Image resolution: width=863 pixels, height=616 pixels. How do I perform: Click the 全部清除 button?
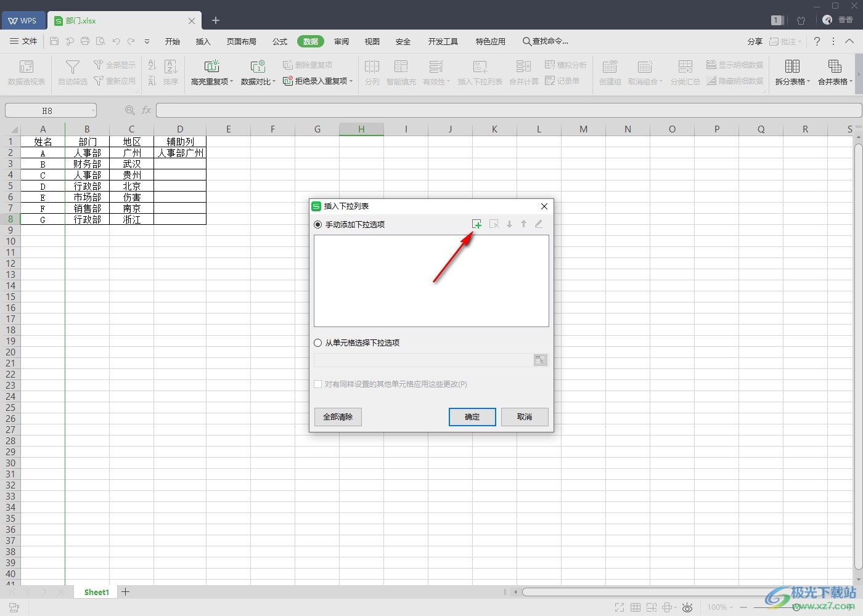click(338, 417)
